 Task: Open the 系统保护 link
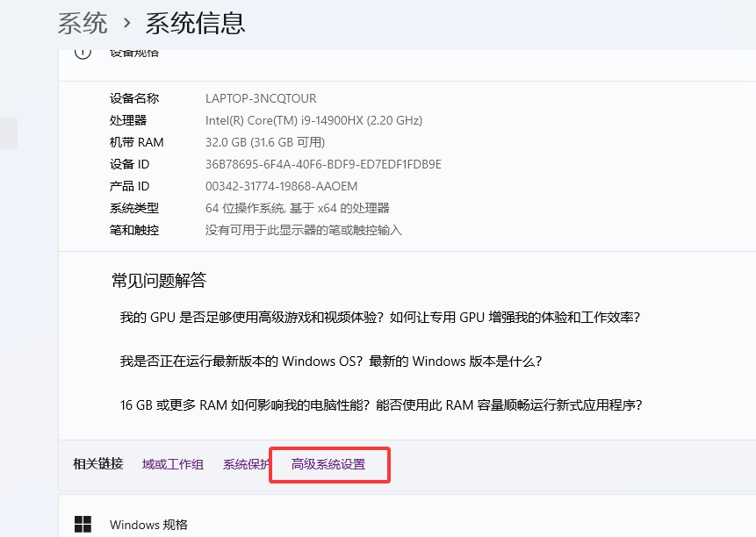(245, 465)
